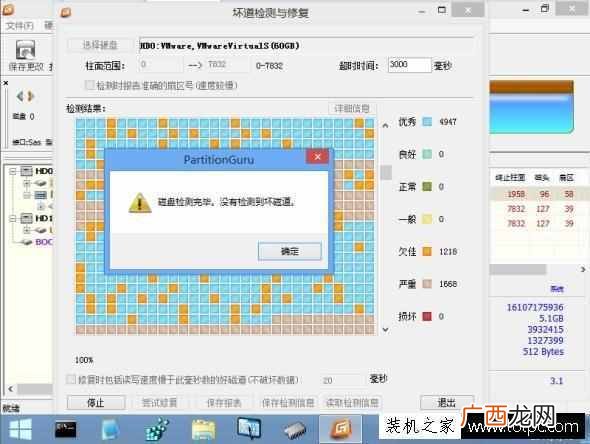Collapse the HD1 tree node
This screenshot has height=444, width=590.
(x=13, y=218)
